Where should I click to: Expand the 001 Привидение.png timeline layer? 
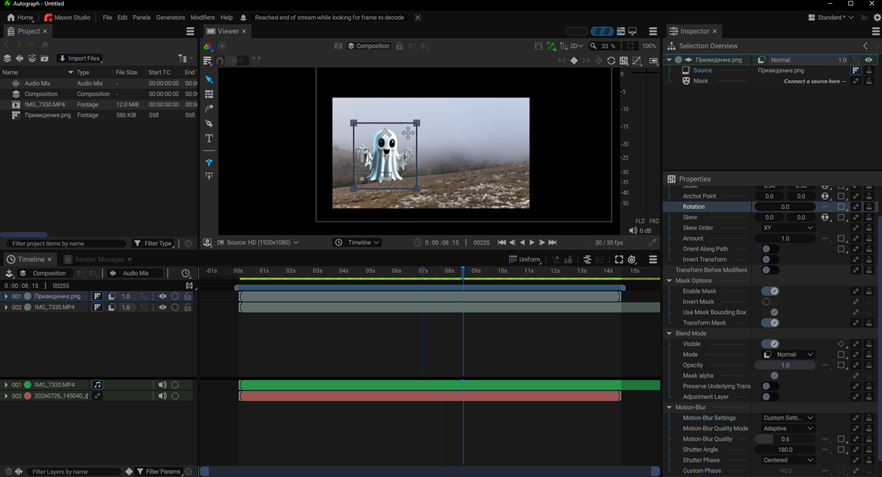click(x=6, y=296)
